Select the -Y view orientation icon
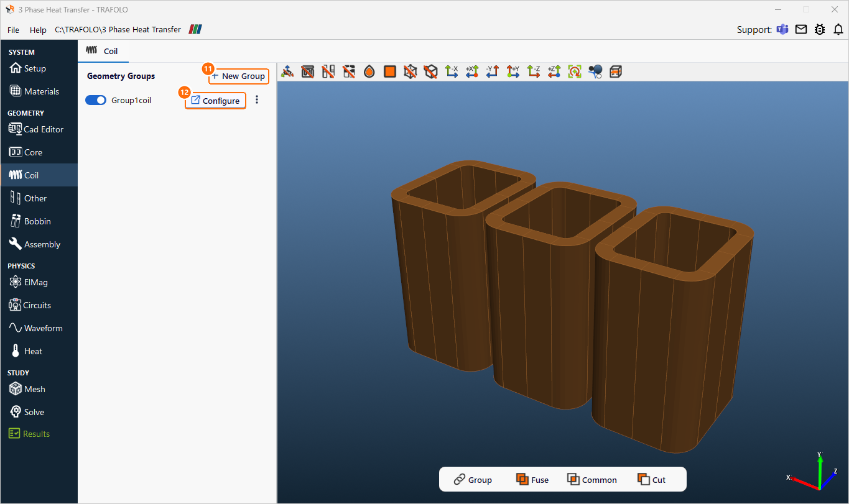The image size is (849, 504). [493, 71]
